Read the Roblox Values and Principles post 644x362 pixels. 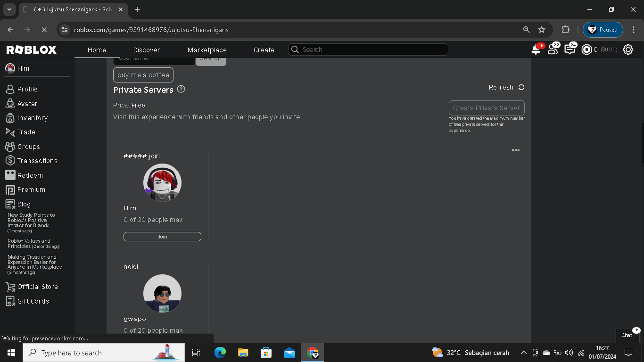(33, 244)
